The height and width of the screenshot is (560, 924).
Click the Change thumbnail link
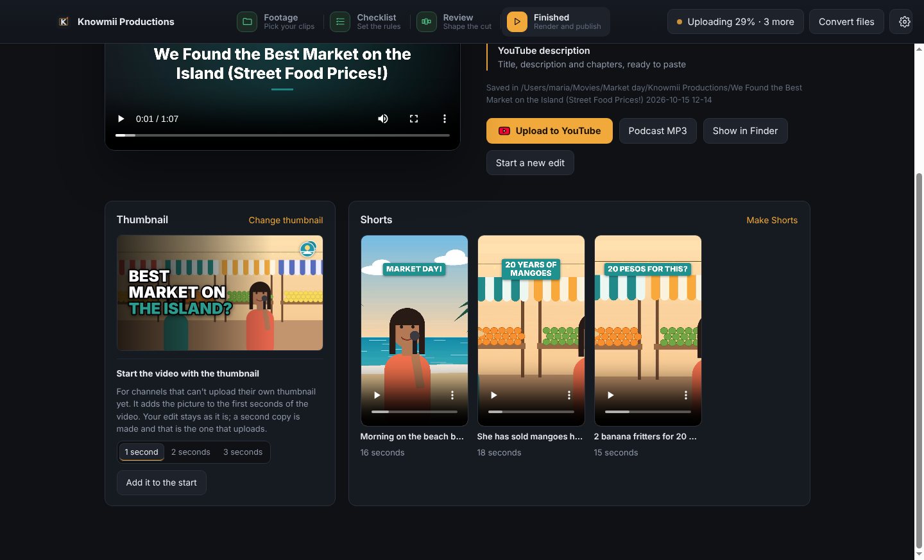tap(286, 220)
